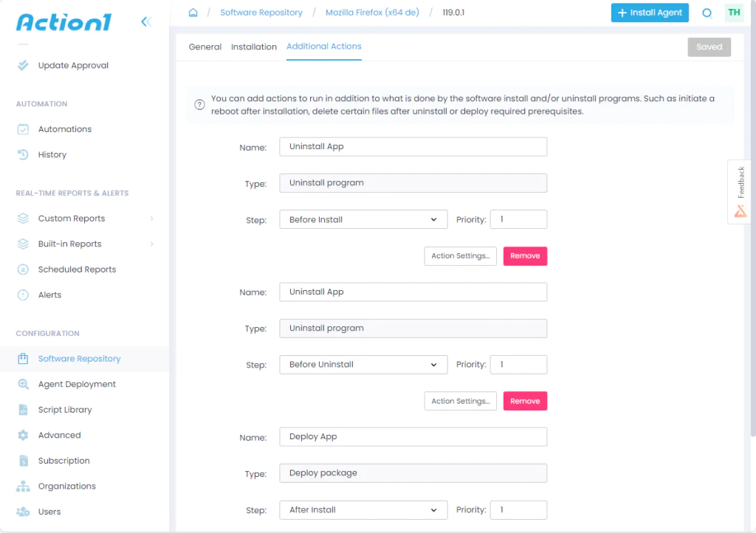Expand the Custom Reports submenu
Screen dimensions: 756x533
click(x=151, y=219)
